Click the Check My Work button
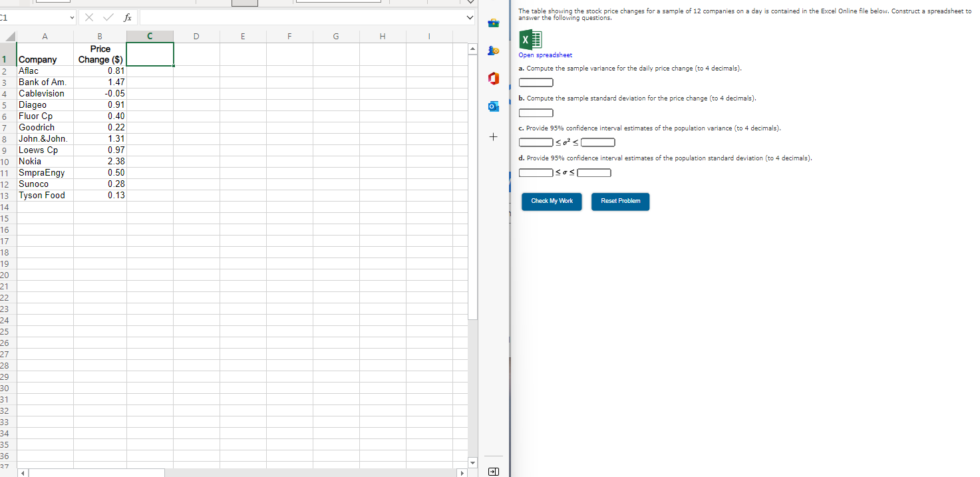Image resolution: width=980 pixels, height=477 pixels. coord(552,201)
